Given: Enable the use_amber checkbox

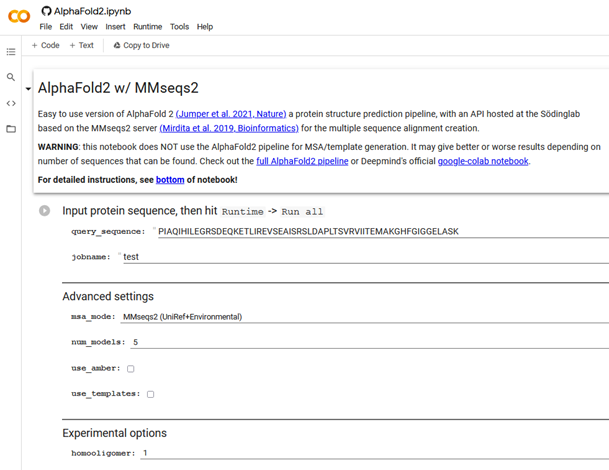Looking at the screenshot, I should point(130,369).
